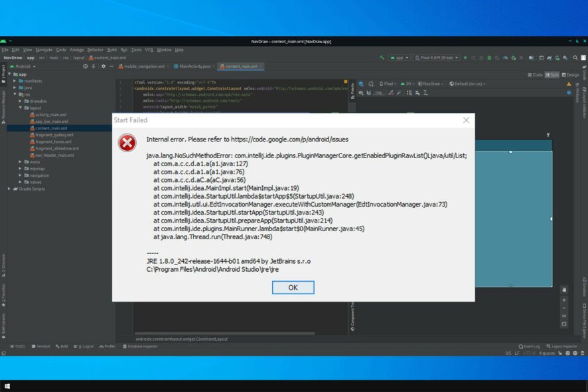The image size is (588, 392).
Task: Switch to the mobile_navigation.xml tab
Action: click(x=142, y=66)
